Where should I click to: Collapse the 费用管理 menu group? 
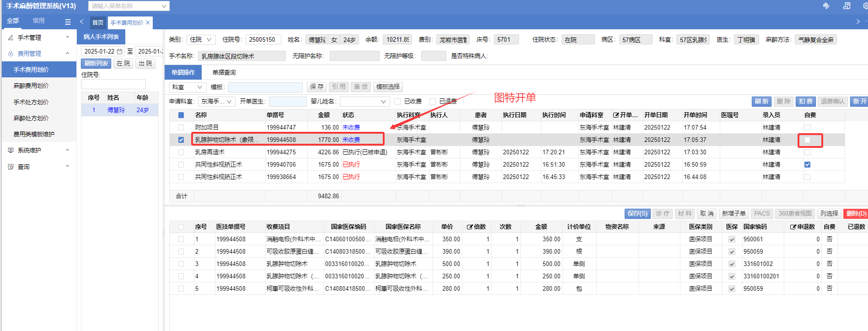(x=68, y=54)
